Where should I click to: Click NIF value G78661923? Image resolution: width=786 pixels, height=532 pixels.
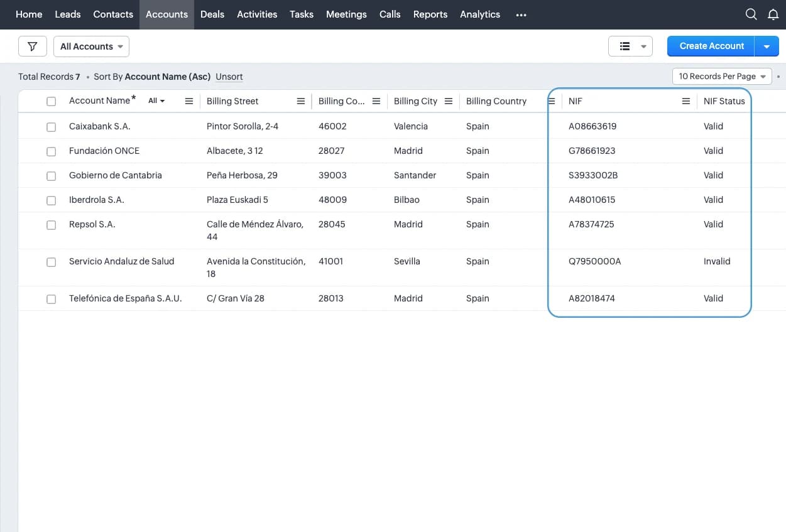[592, 151]
